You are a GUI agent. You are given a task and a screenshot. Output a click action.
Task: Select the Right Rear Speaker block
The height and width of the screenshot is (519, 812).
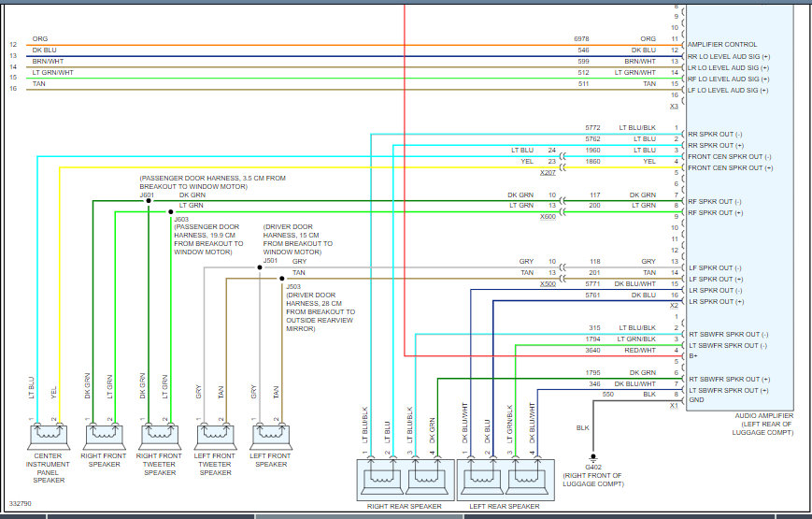click(x=406, y=478)
